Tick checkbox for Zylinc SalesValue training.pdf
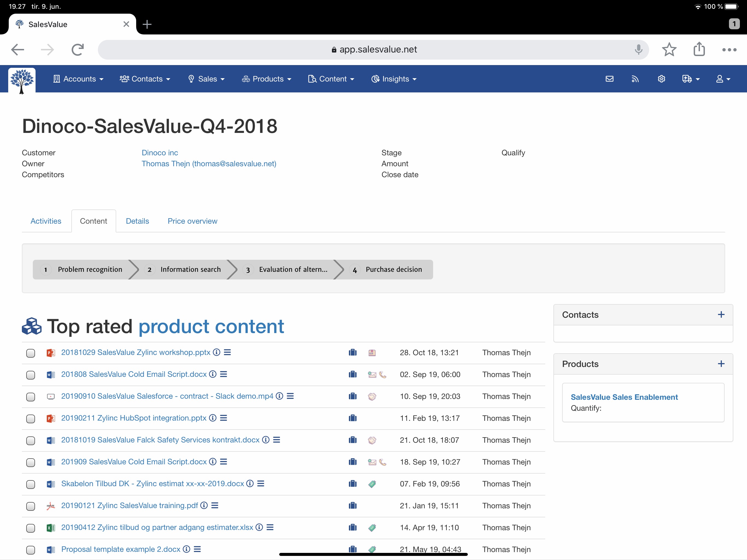This screenshot has width=747, height=560. coord(31,506)
